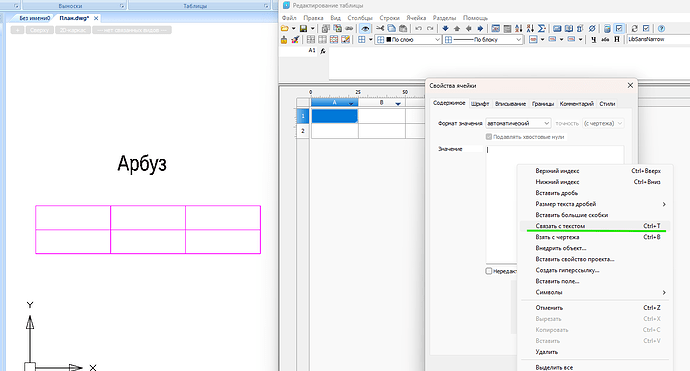The height and width of the screenshot is (371, 690).
Task: Select the Арбуз text in the drawing
Action: 142,164
